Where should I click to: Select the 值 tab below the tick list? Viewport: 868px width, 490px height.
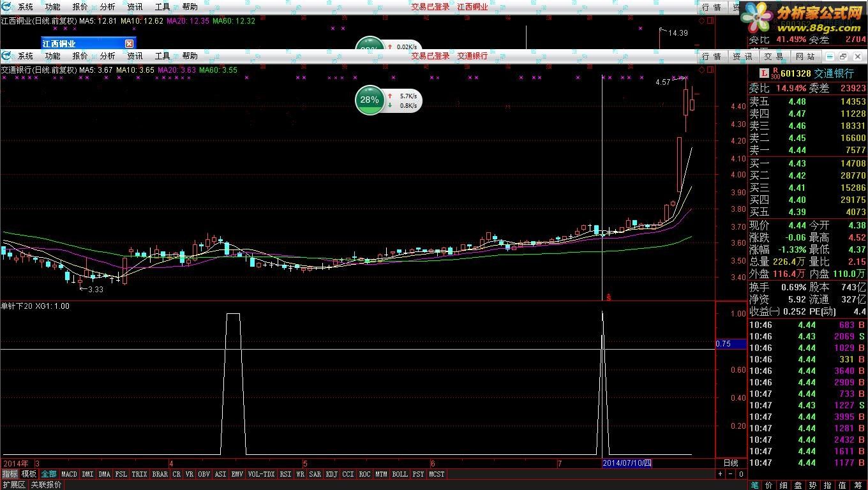tap(842, 485)
